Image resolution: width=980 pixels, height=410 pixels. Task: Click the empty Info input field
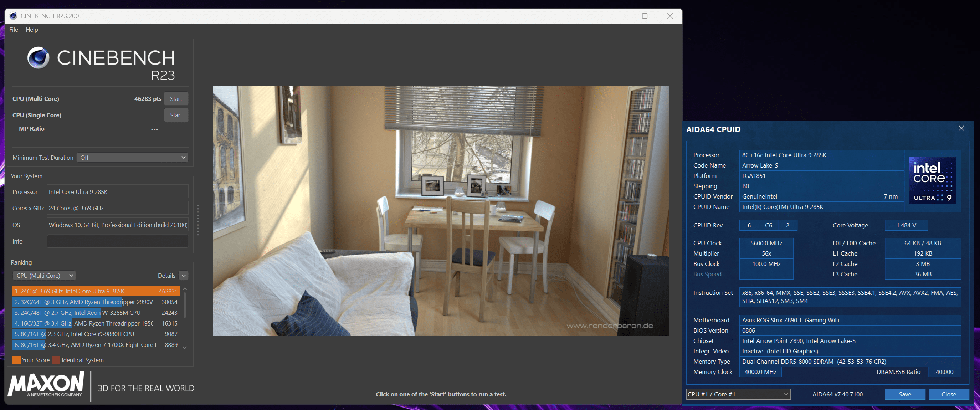118,241
